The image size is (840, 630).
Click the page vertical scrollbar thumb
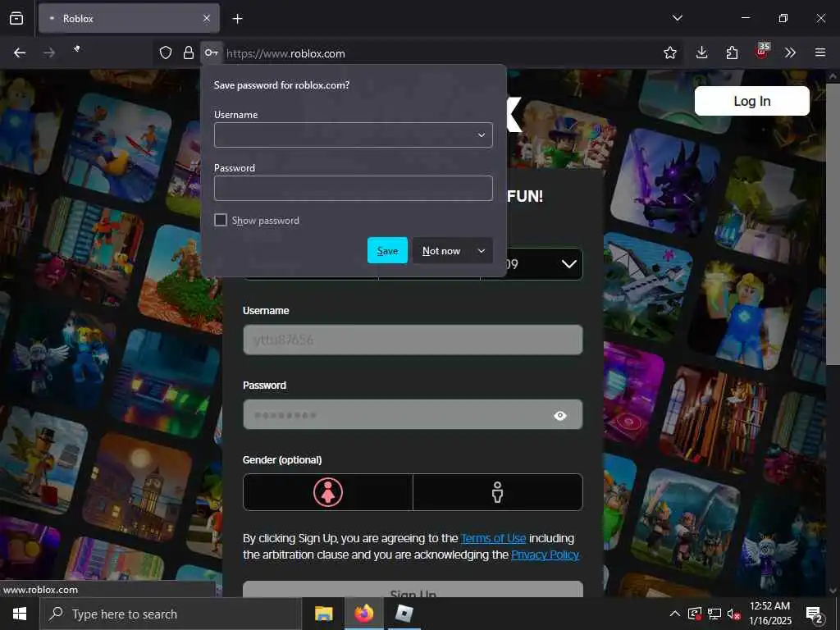click(832, 224)
